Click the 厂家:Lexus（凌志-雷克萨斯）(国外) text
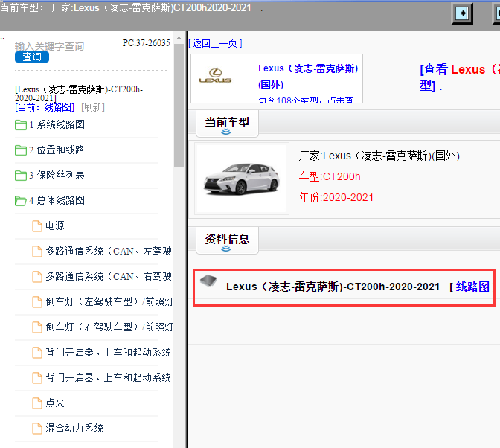 [379, 156]
